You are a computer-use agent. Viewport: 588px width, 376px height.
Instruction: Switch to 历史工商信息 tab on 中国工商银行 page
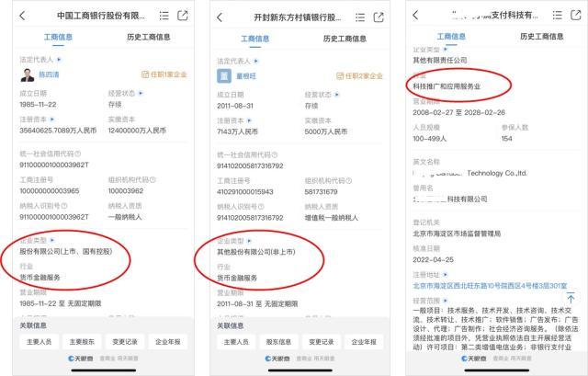point(149,37)
